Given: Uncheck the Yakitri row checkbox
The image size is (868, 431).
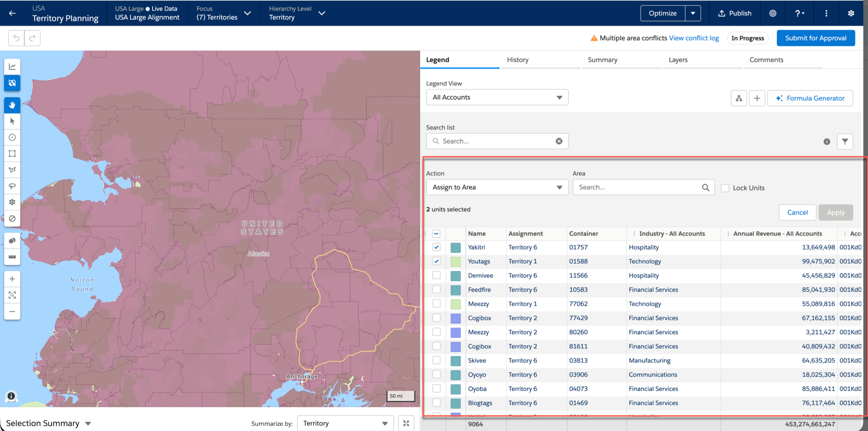Looking at the screenshot, I should click(x=436, y=247).
